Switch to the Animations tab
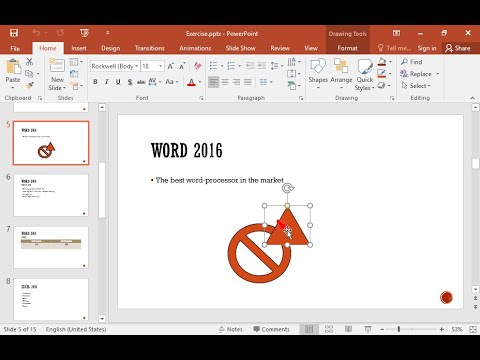 pos(195,48)
